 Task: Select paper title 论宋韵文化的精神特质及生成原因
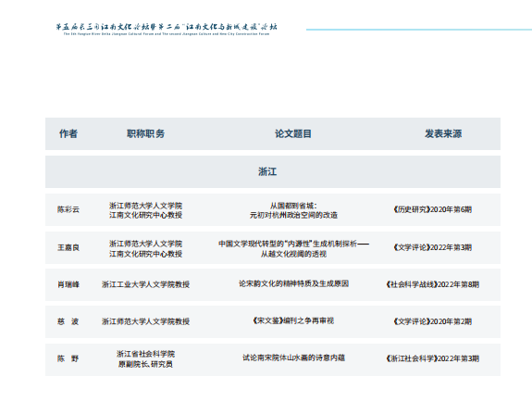pyautogui.click(x=293, y=284)
